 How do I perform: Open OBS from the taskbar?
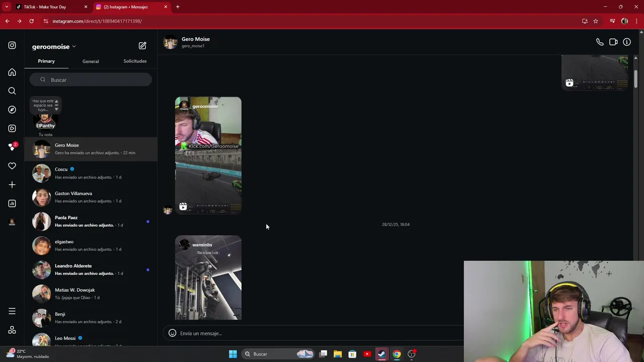point(412,354)
